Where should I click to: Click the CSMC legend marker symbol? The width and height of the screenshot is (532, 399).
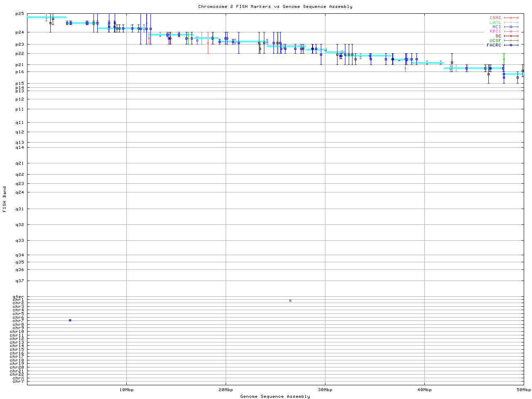tap(511, 18)
